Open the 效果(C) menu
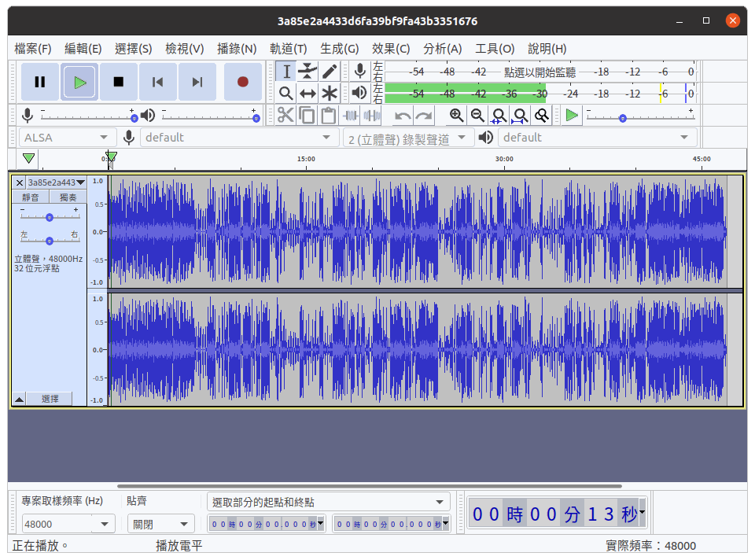 pos(391,49)
